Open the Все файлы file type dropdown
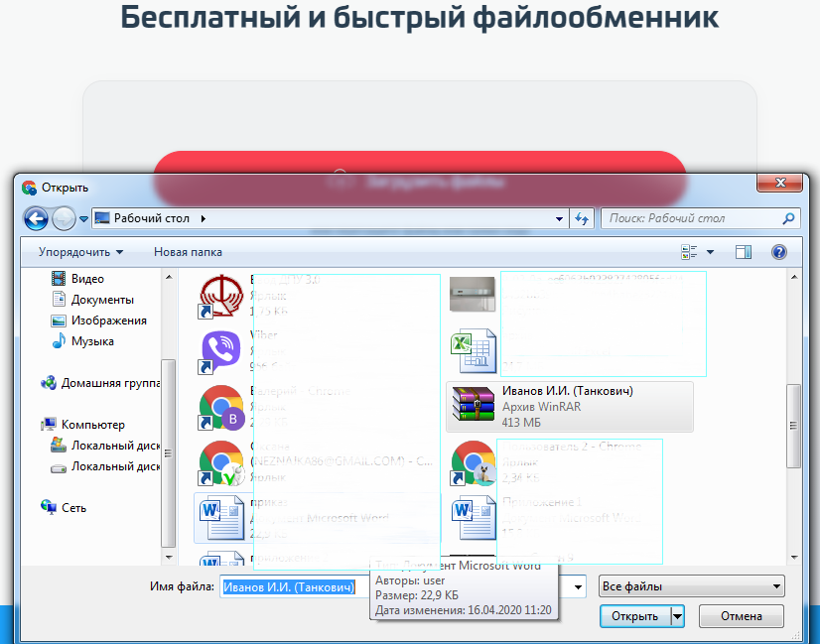This screenshot has height=644, width=820. [x=691, y=586]
